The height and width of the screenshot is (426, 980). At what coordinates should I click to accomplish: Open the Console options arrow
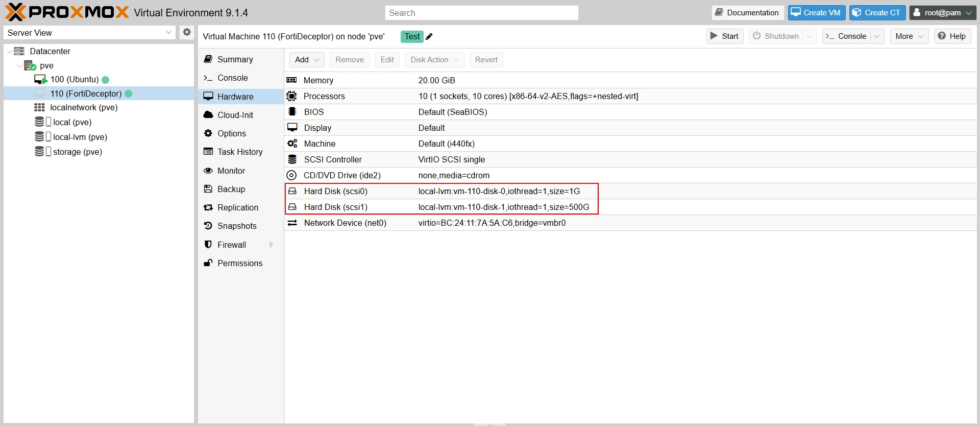pos(877,36)
